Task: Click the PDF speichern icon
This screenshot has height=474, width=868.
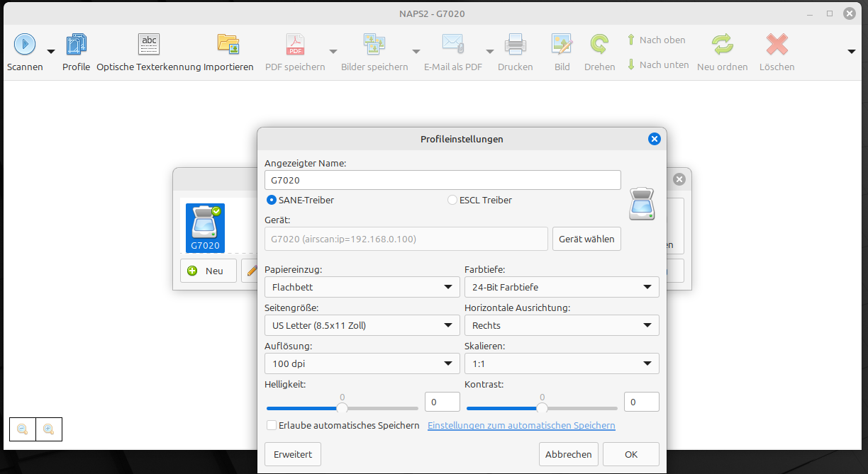Action: [295, 45]
